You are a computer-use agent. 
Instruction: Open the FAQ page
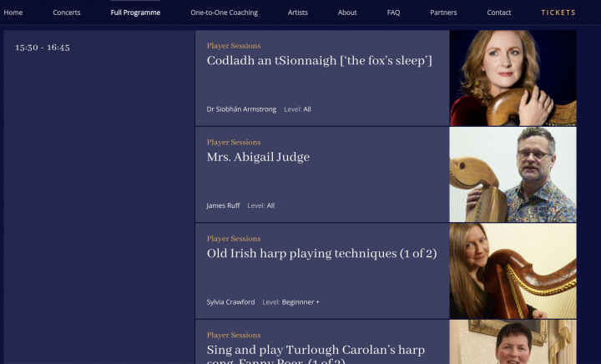point(393,13)
